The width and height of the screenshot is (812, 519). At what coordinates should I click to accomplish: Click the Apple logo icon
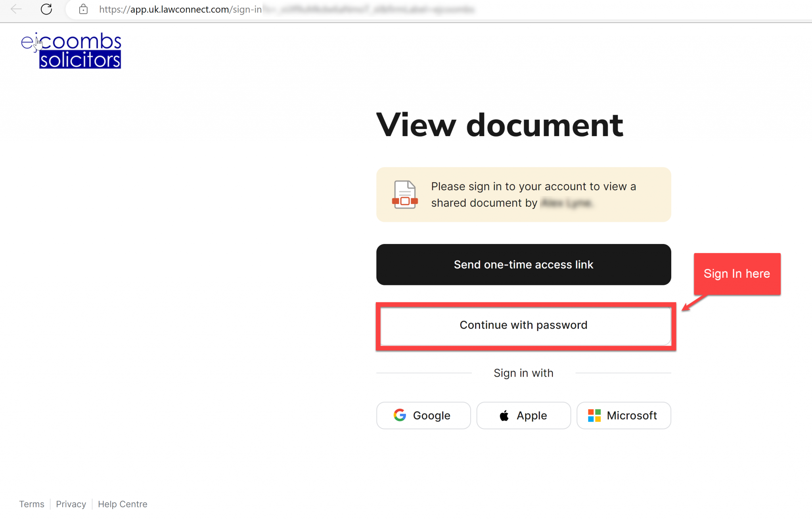[x=504, y=415]
